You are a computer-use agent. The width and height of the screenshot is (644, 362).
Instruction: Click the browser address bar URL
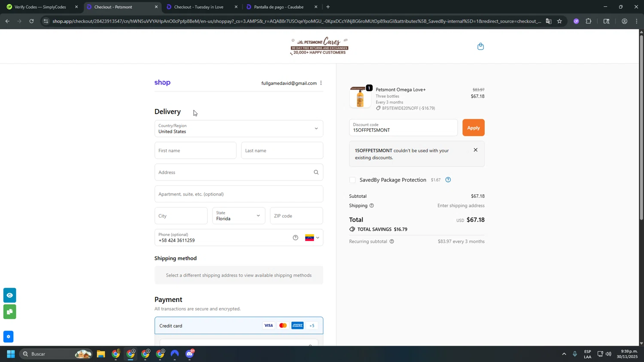296,21
